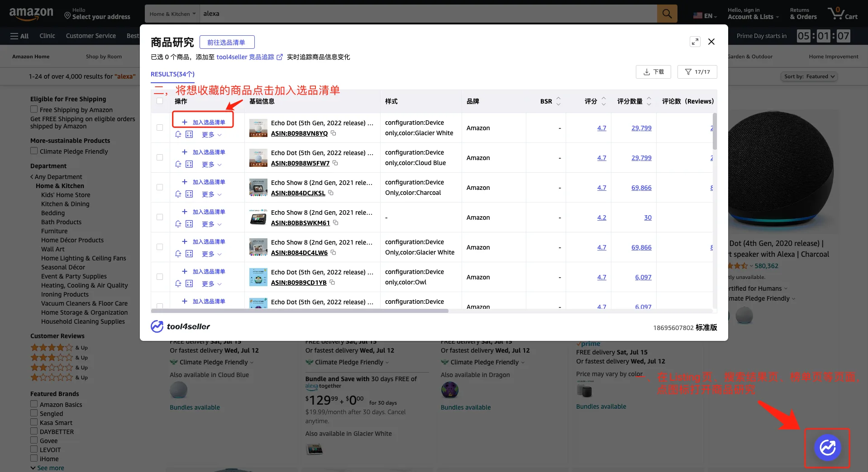Viewport: 868px width, 472px height.
Task: Add Echo Dot Glacier White to 选品清单
Action: point(203,122)
